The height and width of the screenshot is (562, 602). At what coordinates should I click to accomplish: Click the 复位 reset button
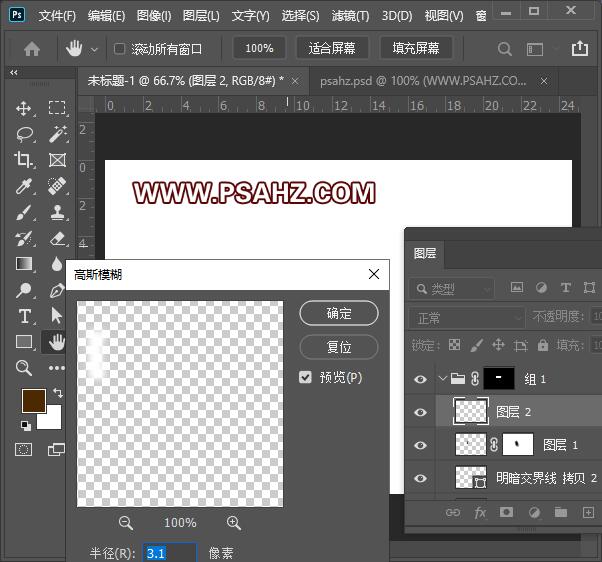point(339,347)
